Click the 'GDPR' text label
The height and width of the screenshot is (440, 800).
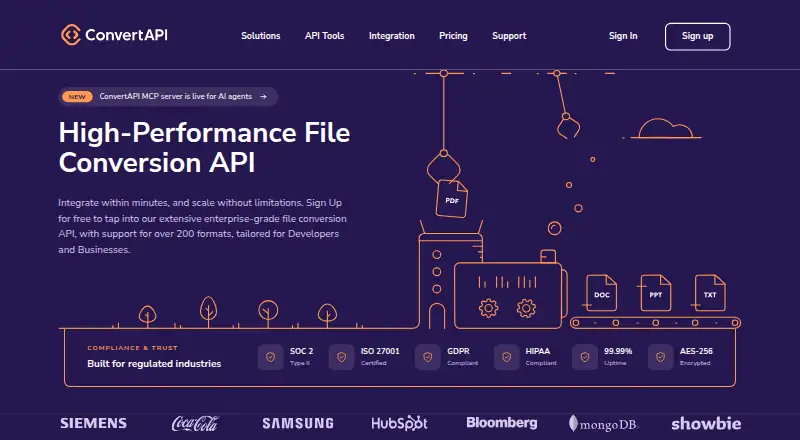[458, 351]
